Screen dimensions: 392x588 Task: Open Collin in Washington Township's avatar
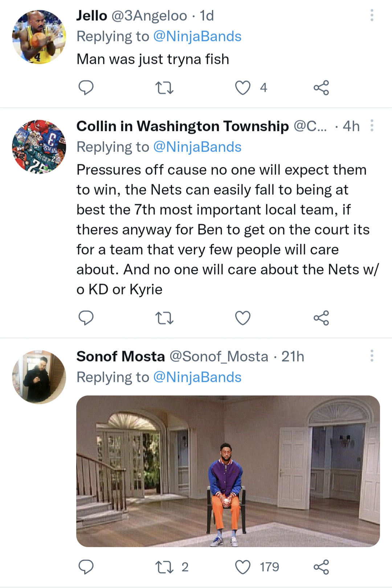(39, 147)
